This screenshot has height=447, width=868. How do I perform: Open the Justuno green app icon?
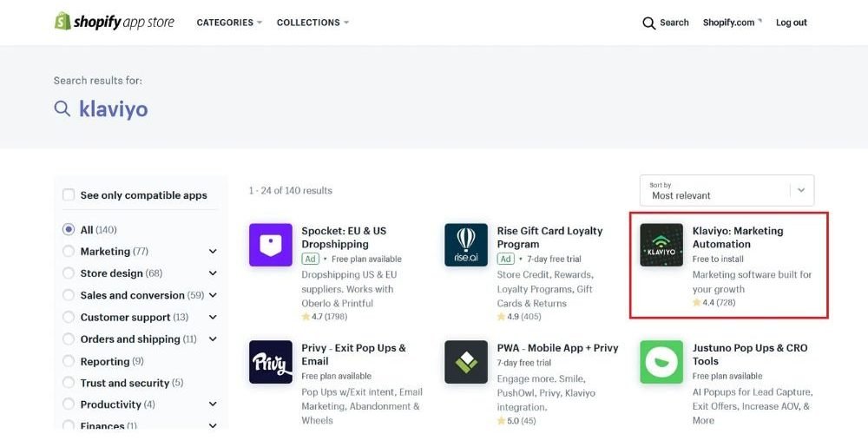coord(661,362)
